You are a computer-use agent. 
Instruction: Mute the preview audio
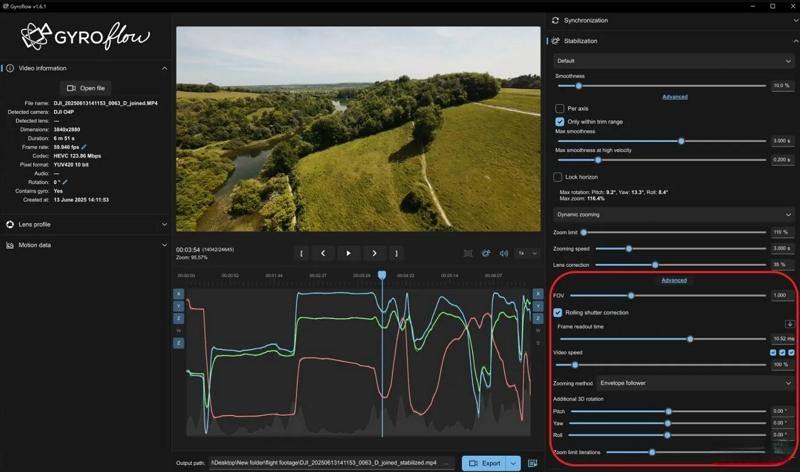pos(503,253)
